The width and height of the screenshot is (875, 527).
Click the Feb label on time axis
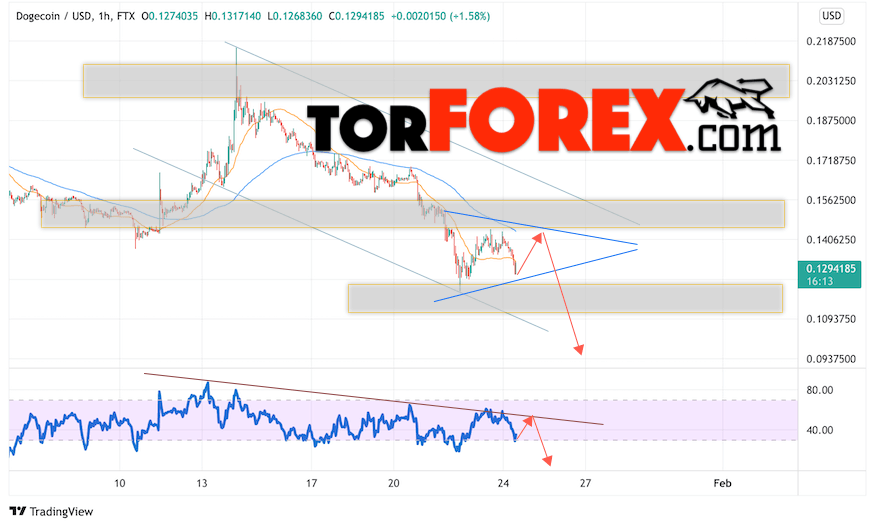722,483
